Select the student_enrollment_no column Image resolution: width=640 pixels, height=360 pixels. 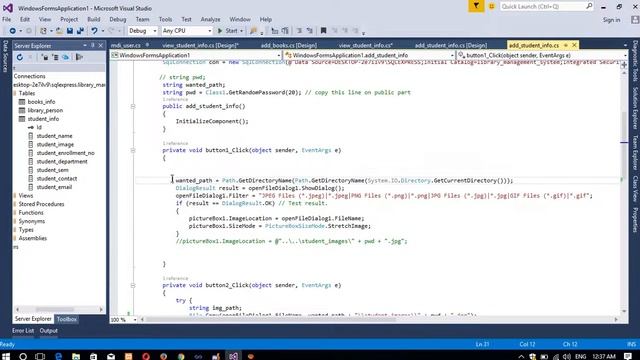coord(65,153)
